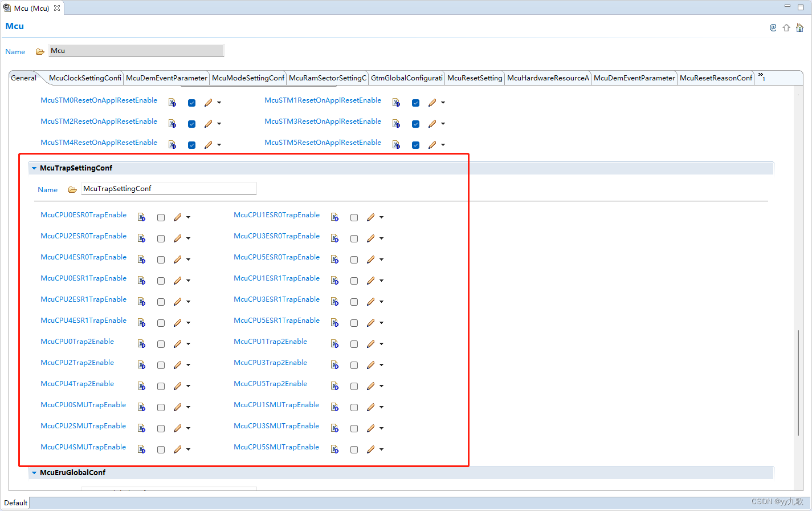812x511 pixels.
Task: Click pencil edit icon for McuCPU4ESR1TrapEnable
Action: tap(178, 323)
